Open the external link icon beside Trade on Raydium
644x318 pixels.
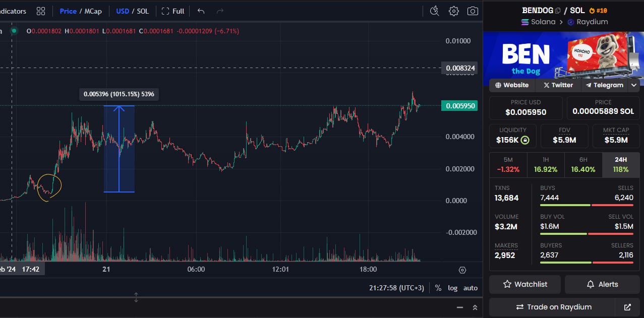pos(627,307)
